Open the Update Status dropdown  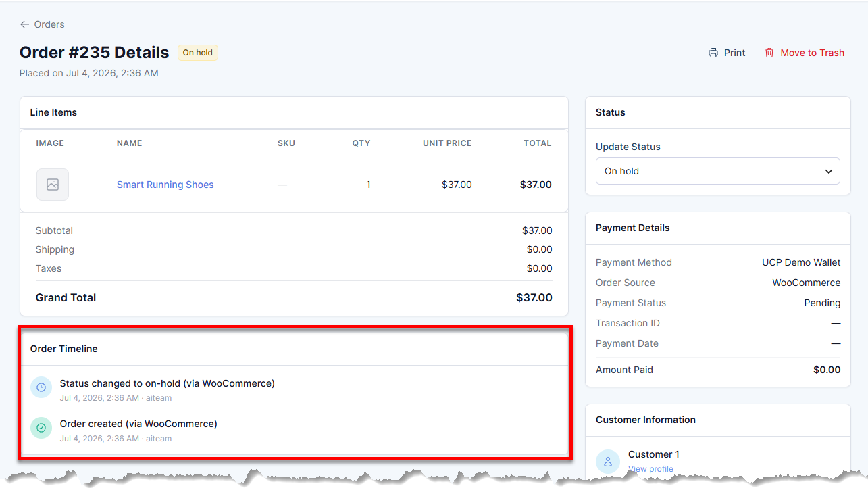click(x=718, y=171)
